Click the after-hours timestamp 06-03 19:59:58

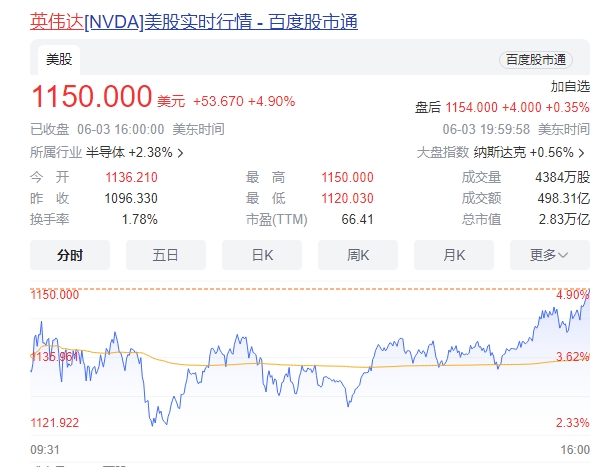[486, 129]
